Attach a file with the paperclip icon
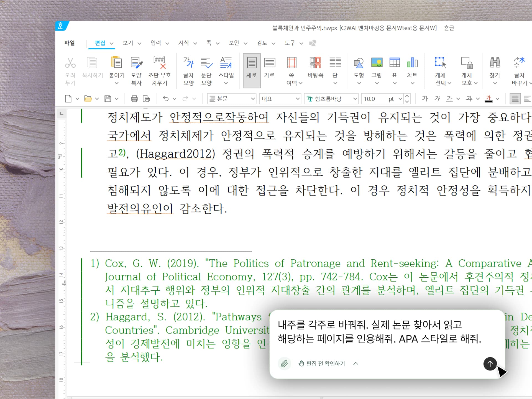The image size is (532, 399). point(284,363)
